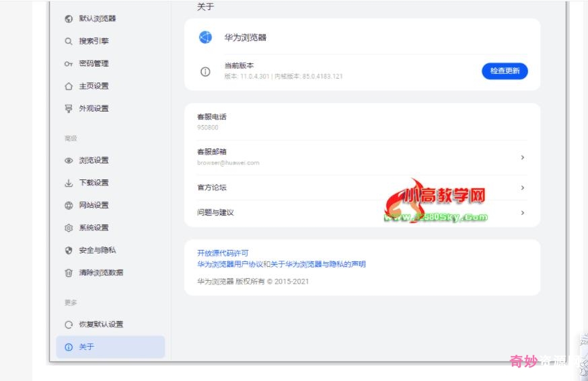Click the 客服电话 label

pos(212,117)
